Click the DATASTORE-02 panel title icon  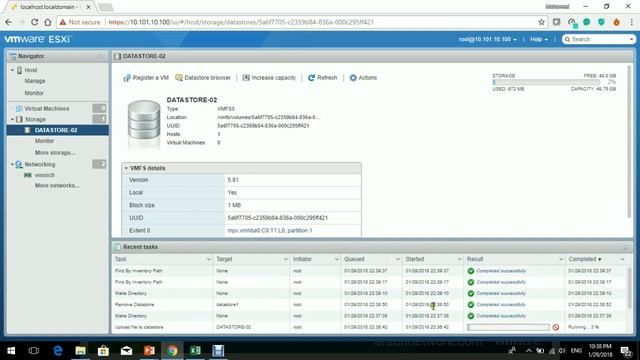tap(118, 56)
